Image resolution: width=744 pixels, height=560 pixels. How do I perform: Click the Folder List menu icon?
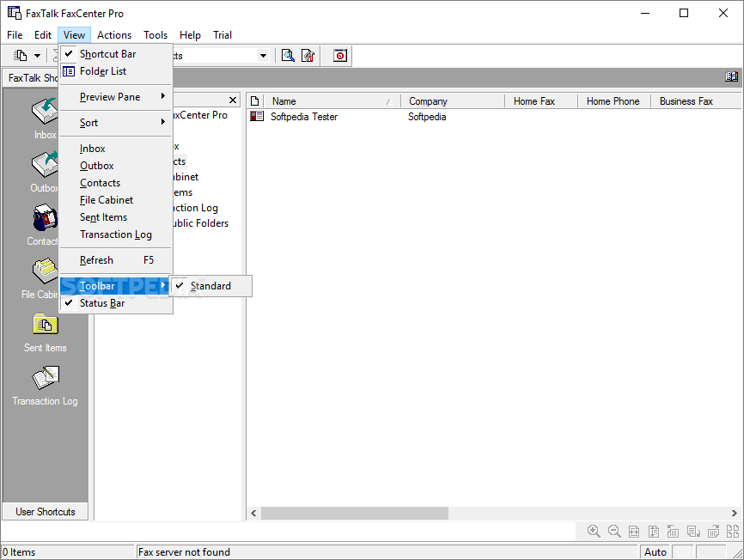(69, 71)
